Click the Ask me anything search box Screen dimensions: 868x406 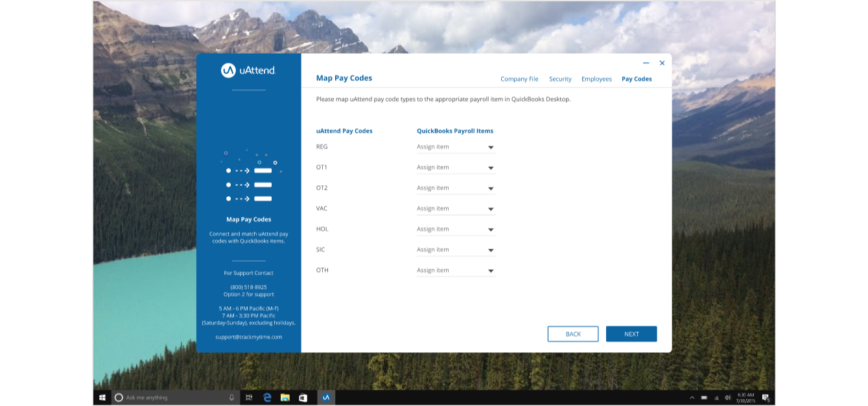tap(172, 398)
